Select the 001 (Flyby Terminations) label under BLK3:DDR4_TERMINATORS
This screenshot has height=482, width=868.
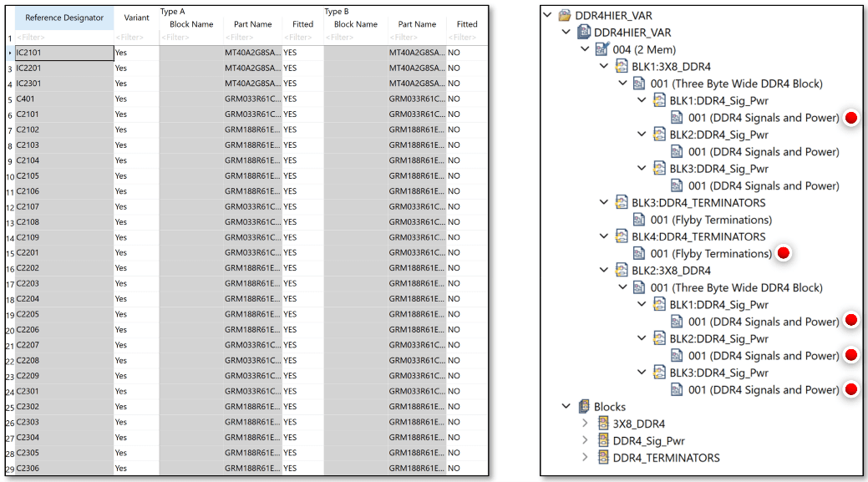[711, 220]
